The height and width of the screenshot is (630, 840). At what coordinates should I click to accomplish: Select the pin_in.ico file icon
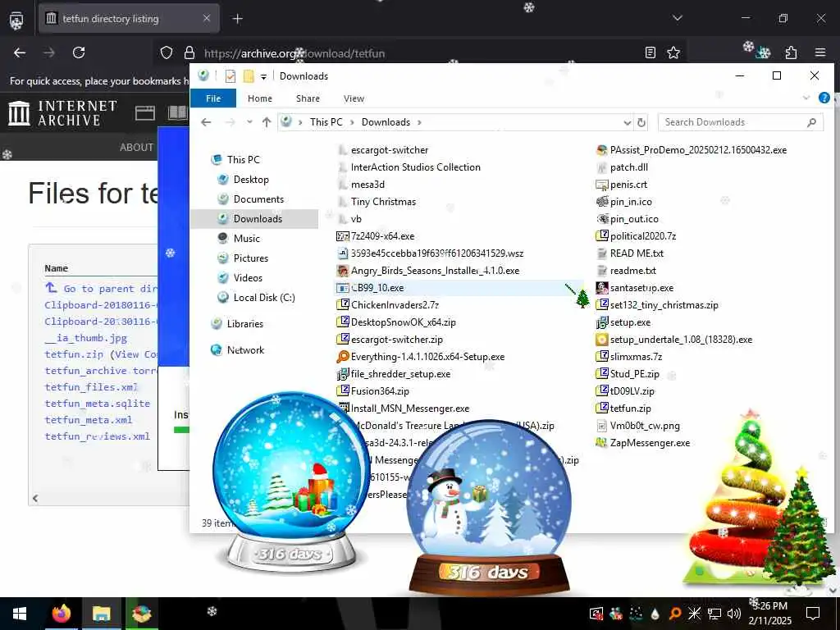click(601, 202)
